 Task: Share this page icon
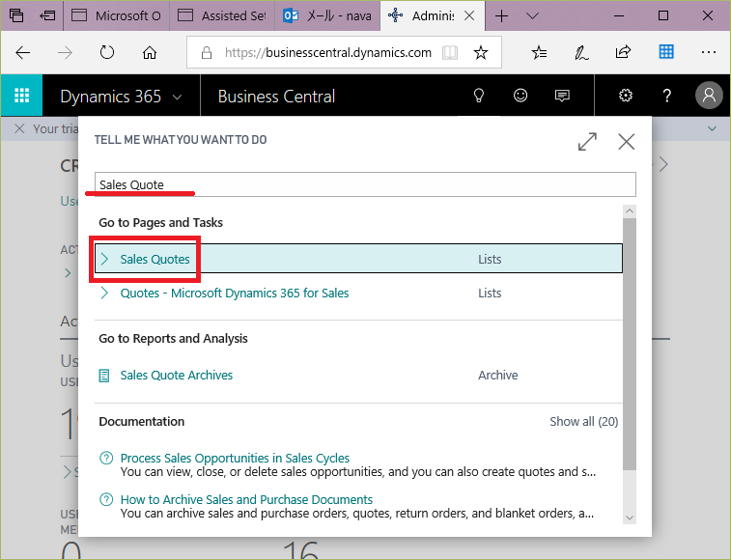point(623,52)
